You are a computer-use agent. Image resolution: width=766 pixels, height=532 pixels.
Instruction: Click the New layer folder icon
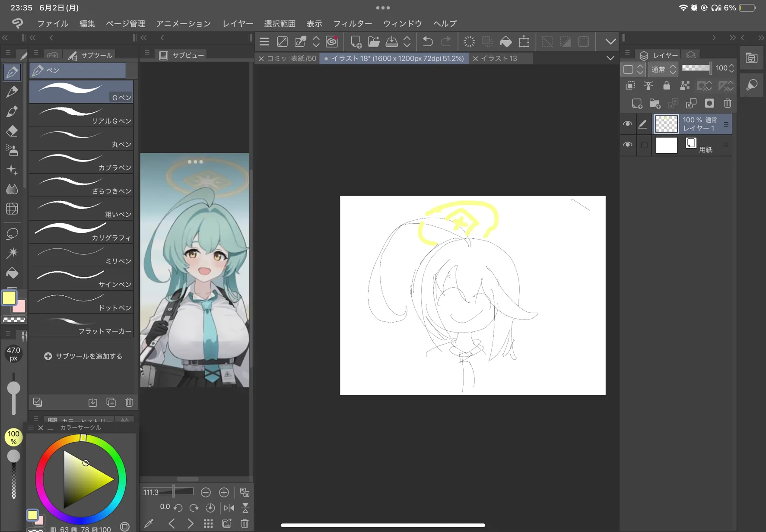click(x=655, y=103)
